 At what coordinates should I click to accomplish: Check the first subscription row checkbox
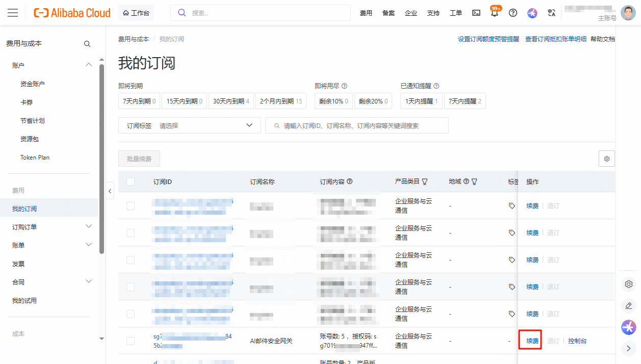point(131,206)
